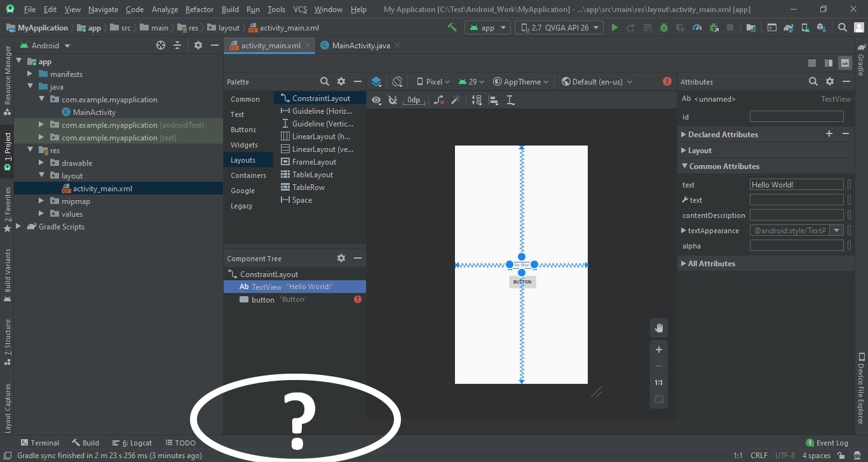
Task: Toggle autoconnect magnet icon in designer toolbar
Action: (393, 100)
